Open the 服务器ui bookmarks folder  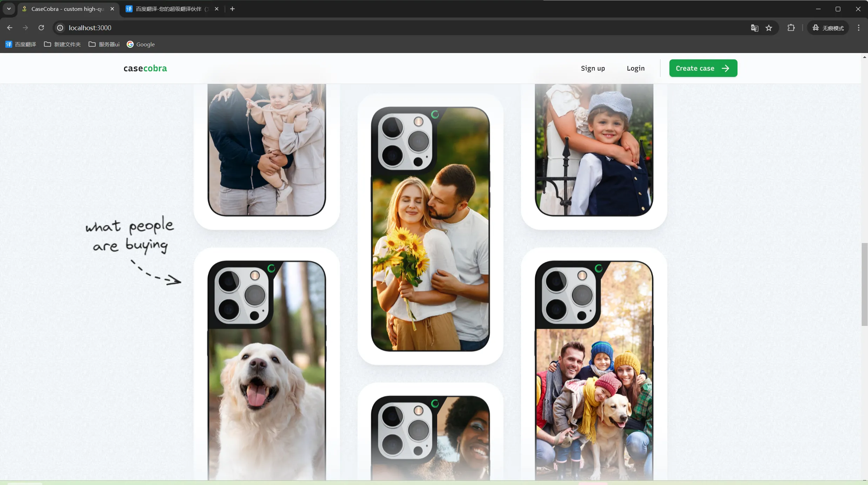click(x=104, y=44)
